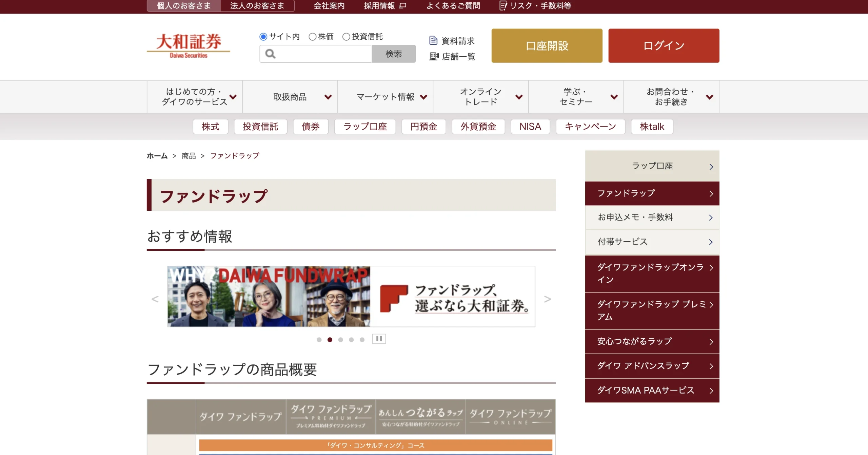Jump to third carousel slide dot
Screen dimensions: 868x455
pos(341,340)
